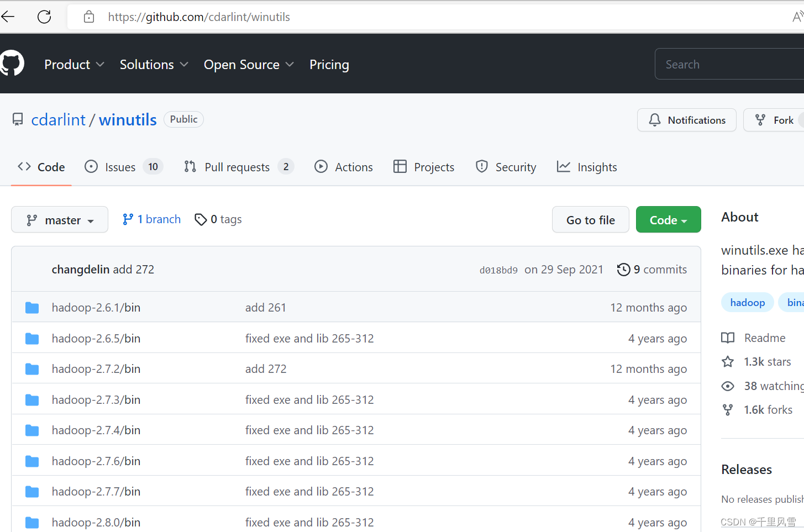
Task: View the 9 commits history
Action: pos(652,270)
